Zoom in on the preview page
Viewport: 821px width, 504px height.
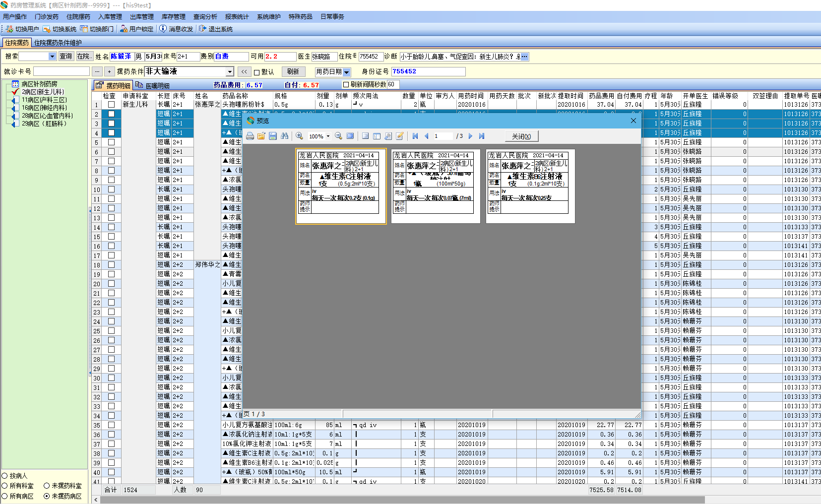[299, 136]
